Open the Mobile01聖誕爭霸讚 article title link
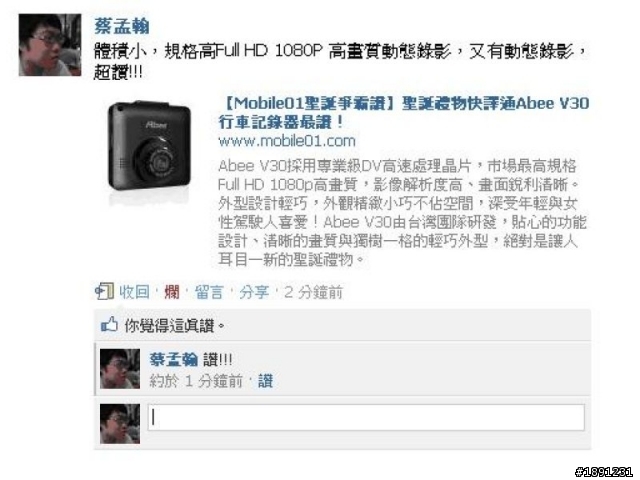The width and height of the screenshot is (640, 480). [404, 112]
